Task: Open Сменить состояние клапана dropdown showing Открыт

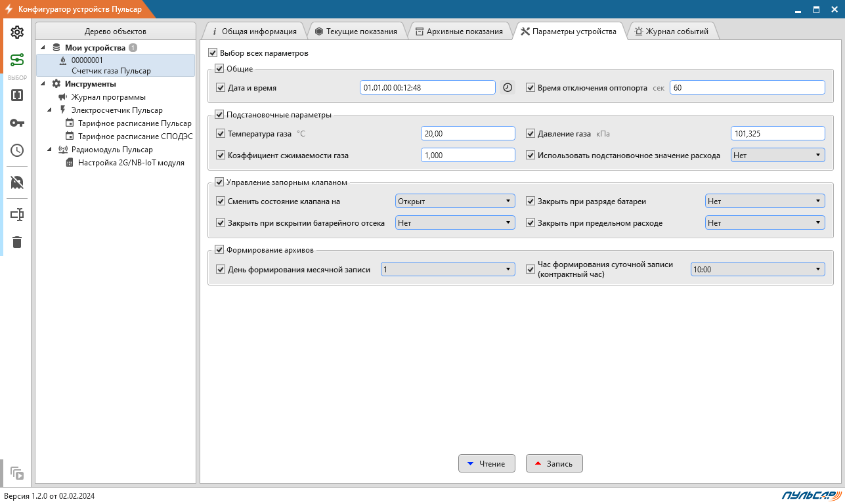Action: point(455,201)
